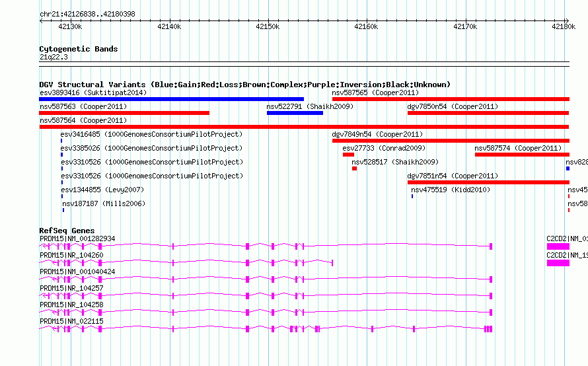Click the 42150k ruler label

tap(268, 26)
